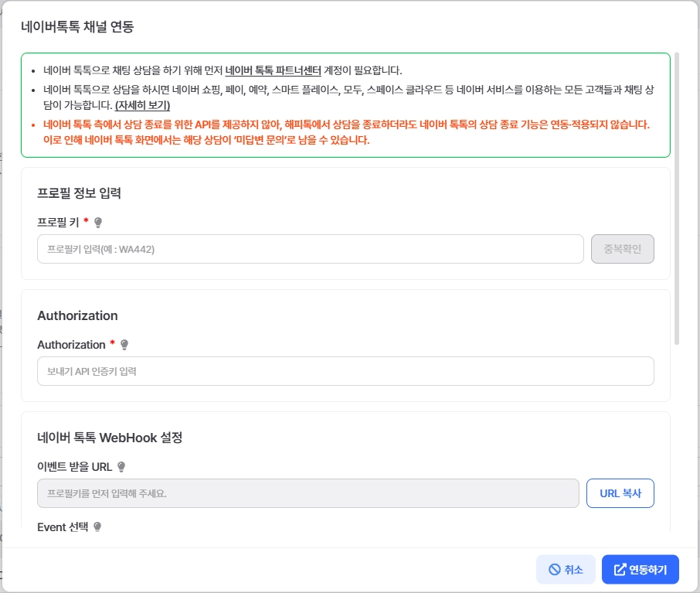Click the URL 복사 button

pyautogui.click(x=620, y=493)
